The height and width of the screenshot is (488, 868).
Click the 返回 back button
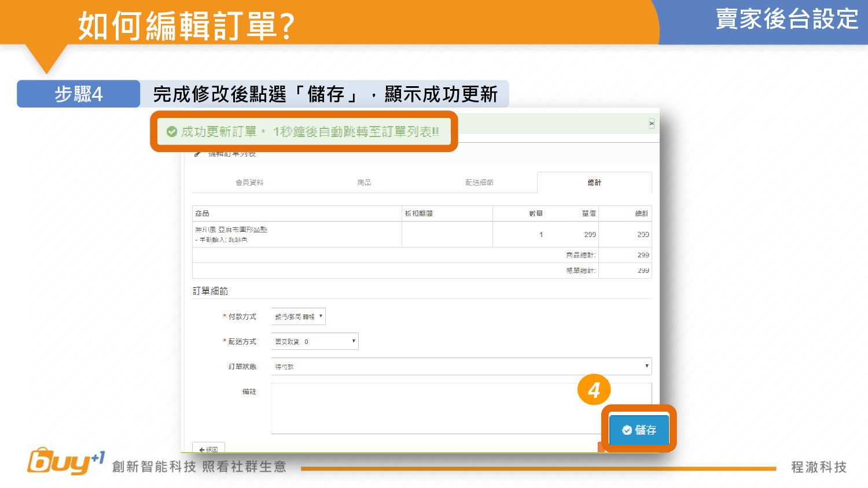pos(208,449)
